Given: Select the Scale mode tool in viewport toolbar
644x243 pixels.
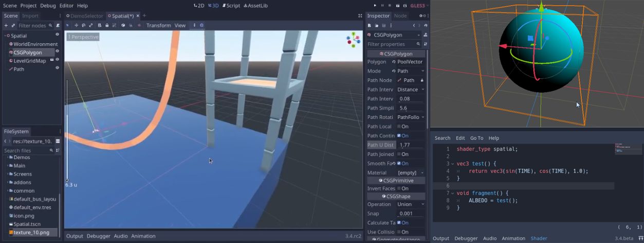Looking at the screenshot, I should (x=91, y=25).
